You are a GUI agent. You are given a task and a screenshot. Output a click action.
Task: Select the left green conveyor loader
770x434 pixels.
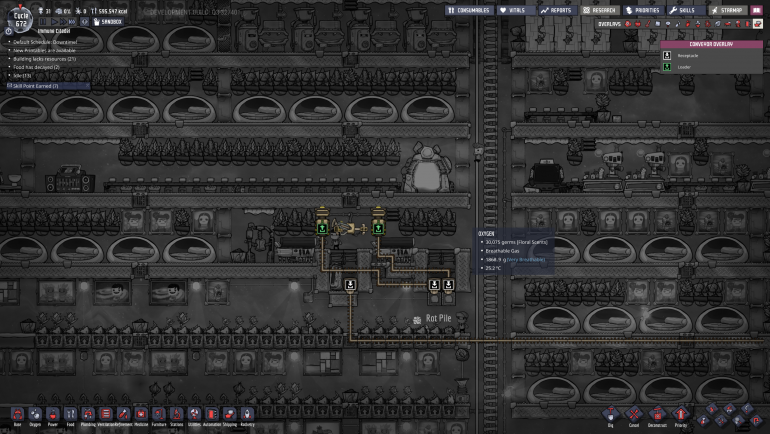click(x=323, y=228)
